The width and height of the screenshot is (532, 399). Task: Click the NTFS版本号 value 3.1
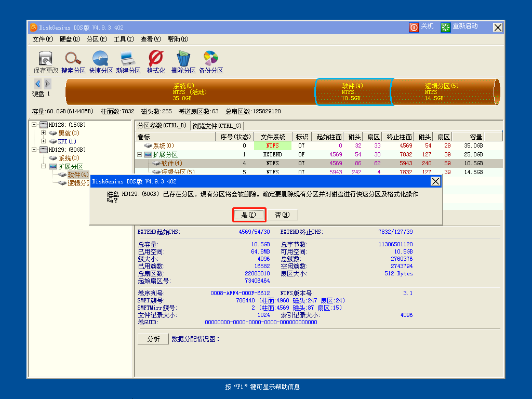tap(408, 293)
